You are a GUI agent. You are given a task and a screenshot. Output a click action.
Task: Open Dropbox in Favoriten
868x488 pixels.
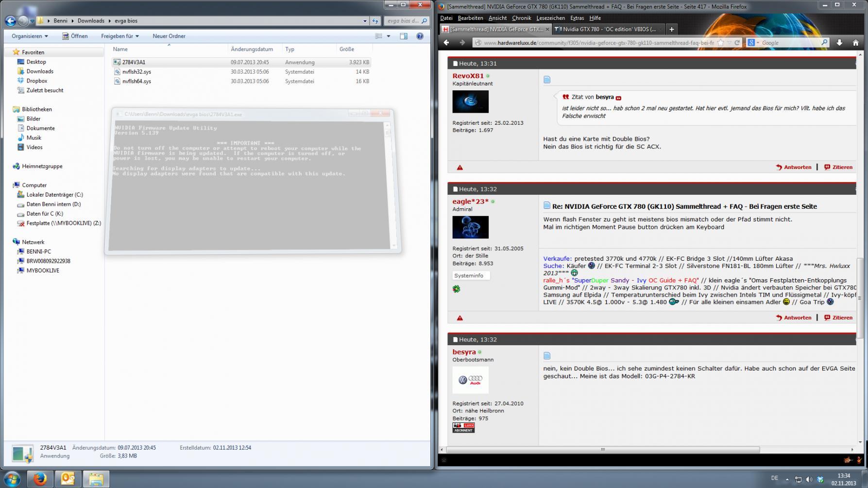[x=36, y=81]
